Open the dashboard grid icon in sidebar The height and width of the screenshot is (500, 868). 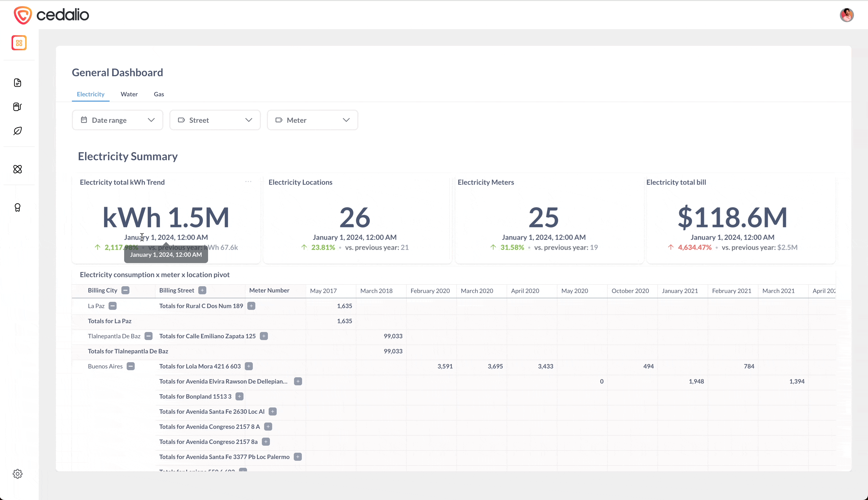coord(19,43)
